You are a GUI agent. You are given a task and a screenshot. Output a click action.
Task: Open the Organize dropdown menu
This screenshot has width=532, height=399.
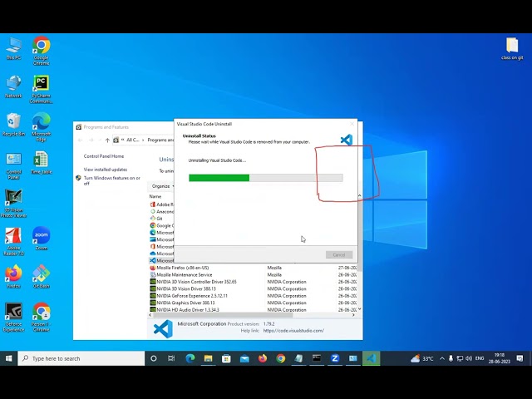[162, 186]
